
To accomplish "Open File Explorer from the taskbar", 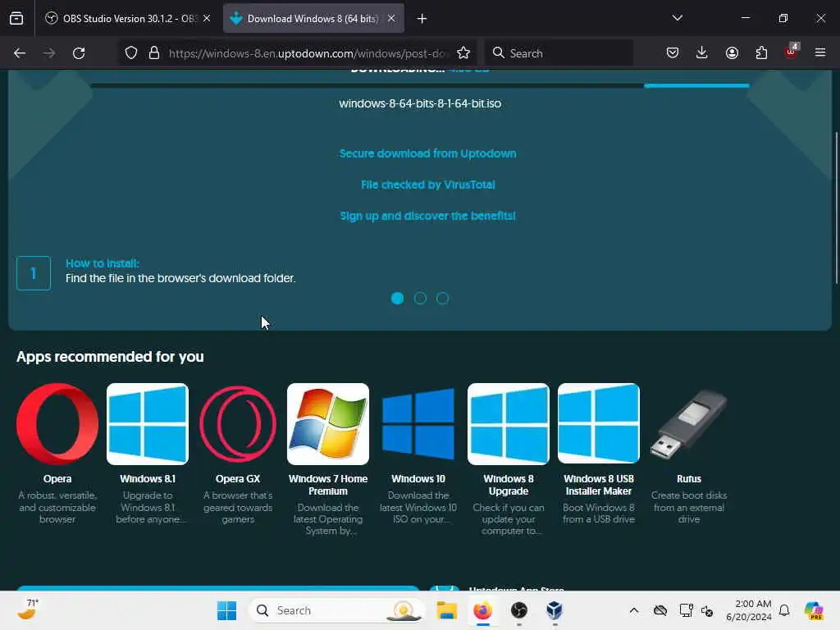I will click(446, 610).
